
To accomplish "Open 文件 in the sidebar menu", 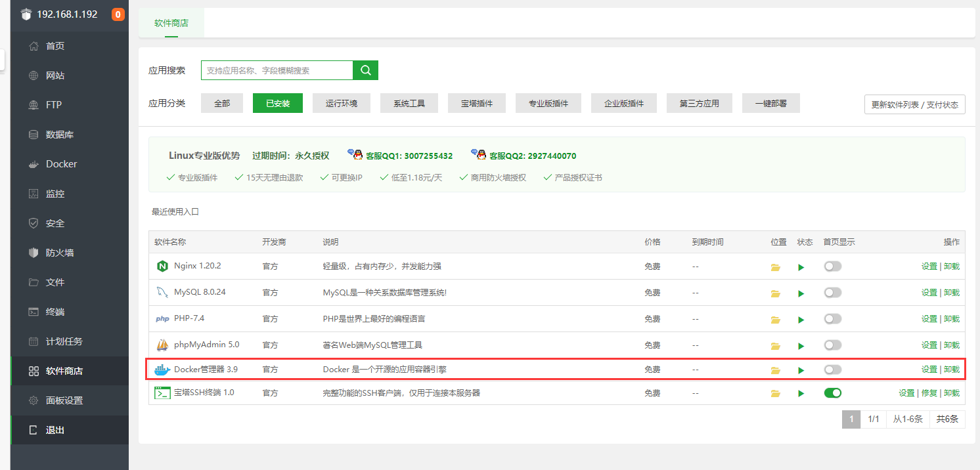I will click(70, 282).
